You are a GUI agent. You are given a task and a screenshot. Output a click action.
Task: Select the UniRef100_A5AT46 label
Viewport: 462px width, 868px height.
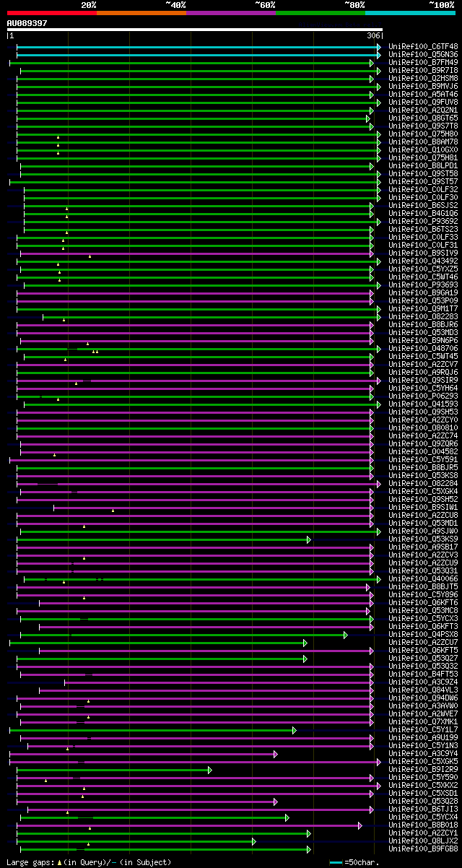(423, 94)
